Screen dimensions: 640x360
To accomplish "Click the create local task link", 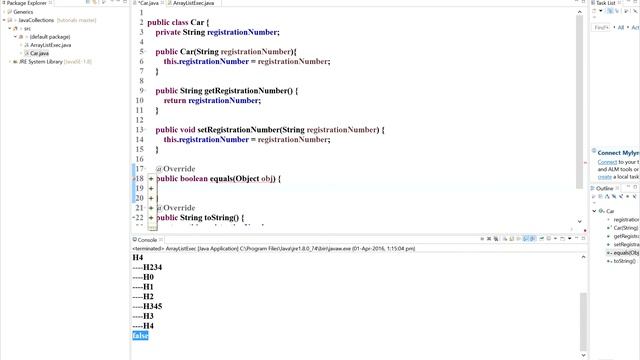I will tap(604, 177).
